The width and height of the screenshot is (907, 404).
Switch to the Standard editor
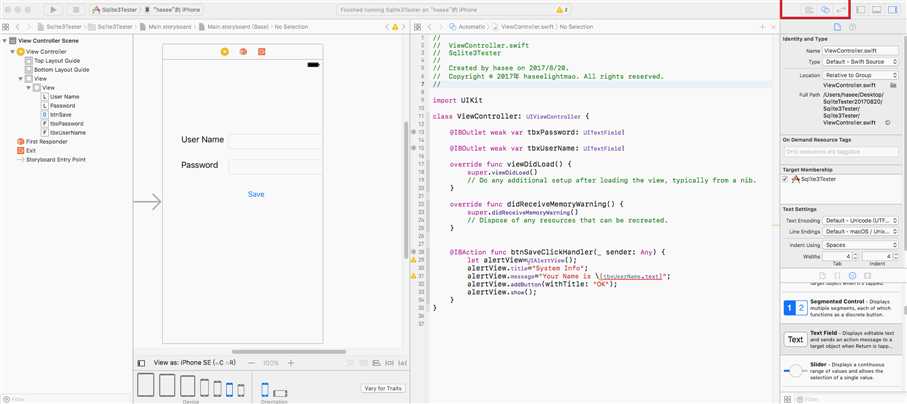(809, 10)
